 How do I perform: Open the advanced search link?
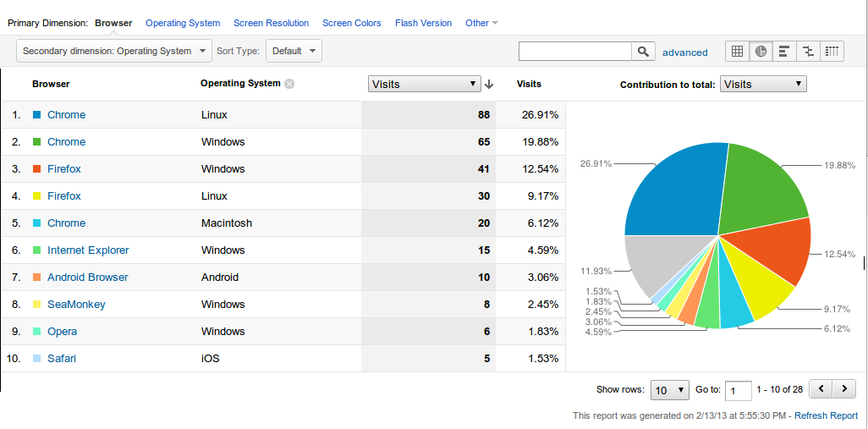(684, 52)
